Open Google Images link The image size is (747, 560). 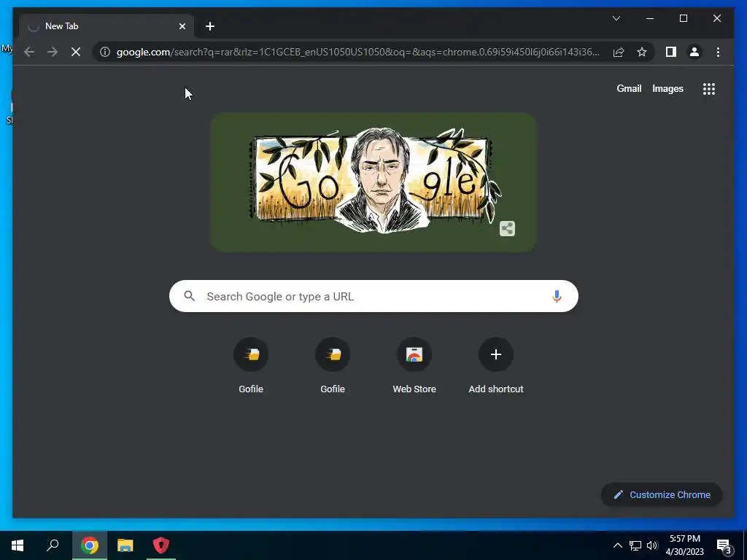[x=667, y=88]
